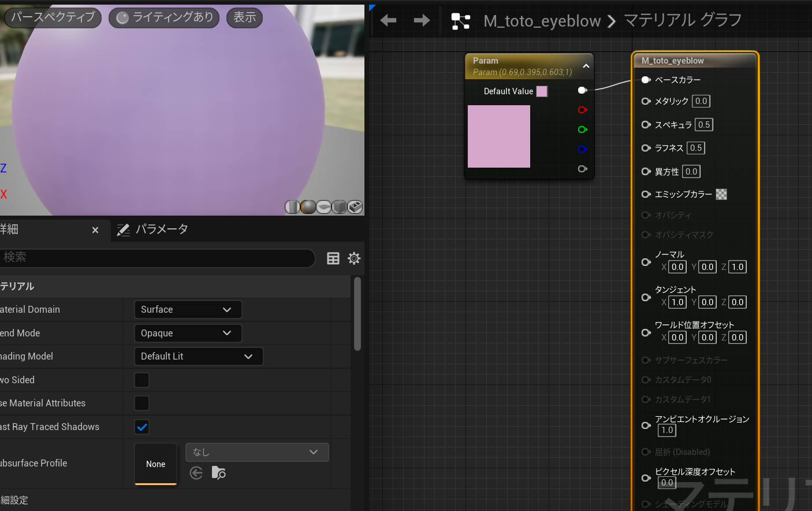Browse to Subsurface Profile asset in Content Browser
The height and width of the screenshot is (511, 812).
(219, 473)
